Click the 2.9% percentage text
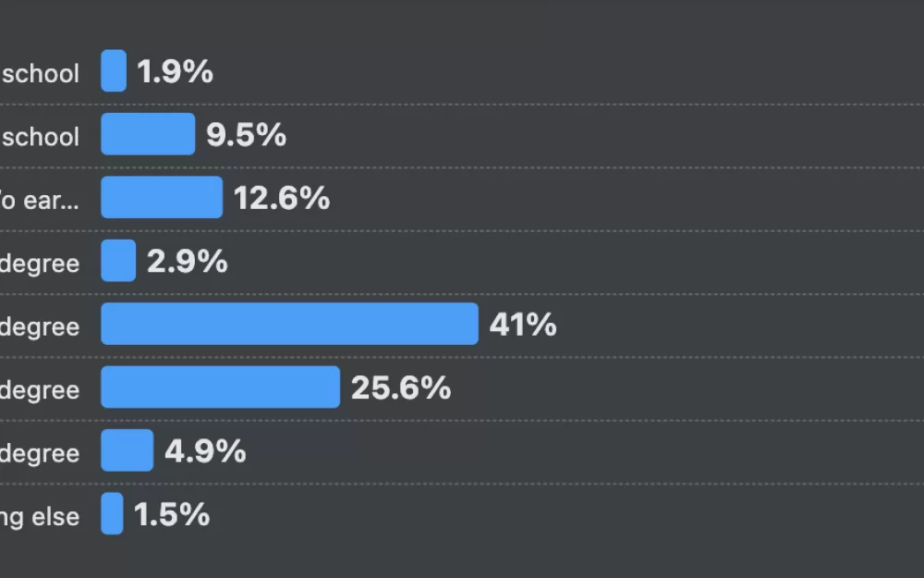The width and height of the screenshot is (924, 578). pos(187,262)
